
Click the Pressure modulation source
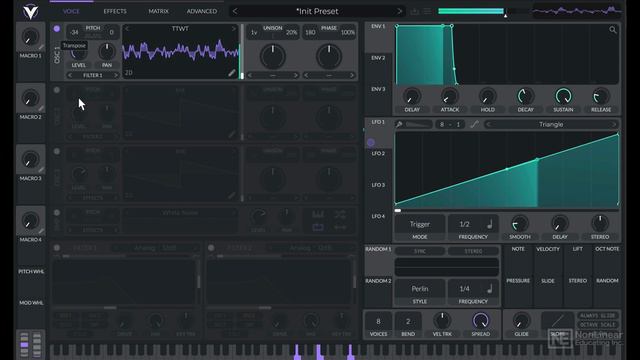[518, 281]
